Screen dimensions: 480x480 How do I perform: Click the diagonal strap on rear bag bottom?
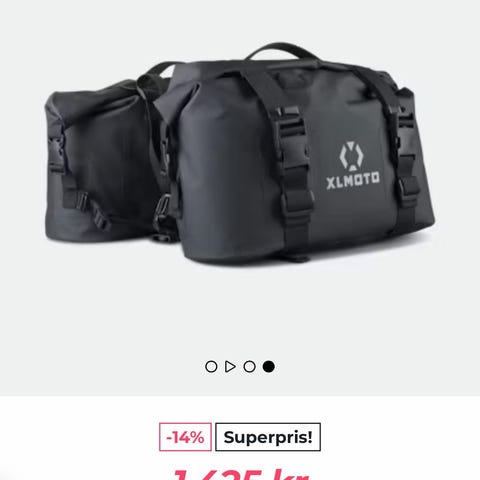[x=95, y=212]
